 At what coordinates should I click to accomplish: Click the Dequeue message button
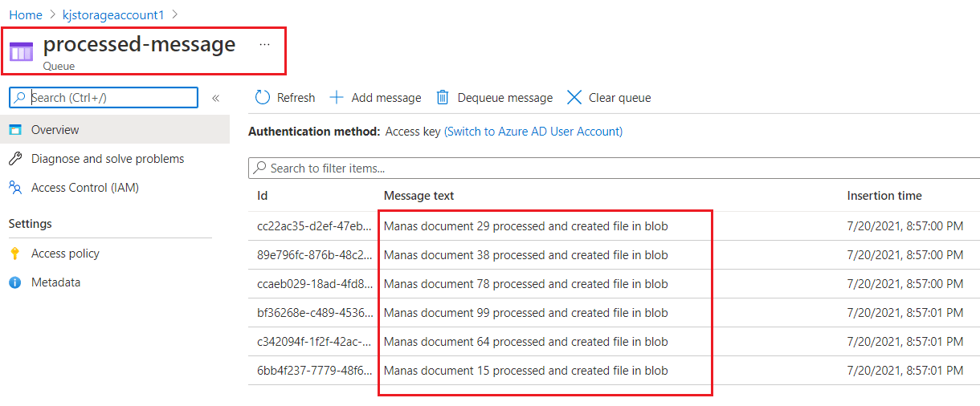(494, 97)
